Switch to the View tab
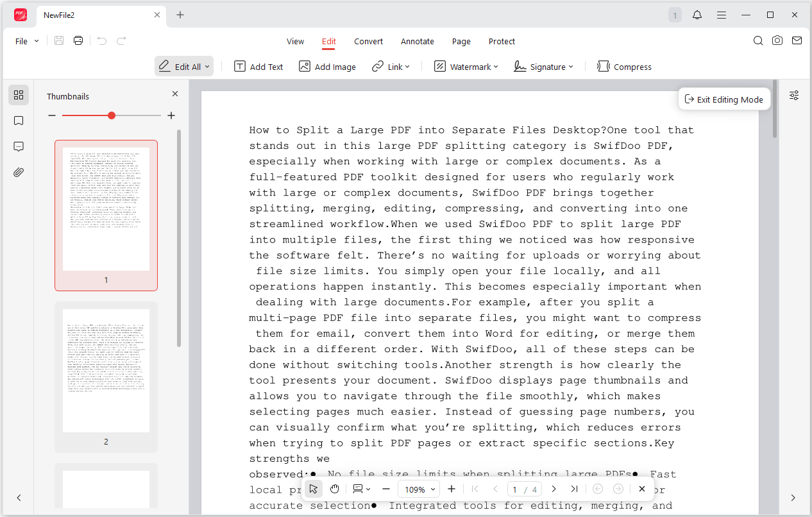 coord(295,41)
